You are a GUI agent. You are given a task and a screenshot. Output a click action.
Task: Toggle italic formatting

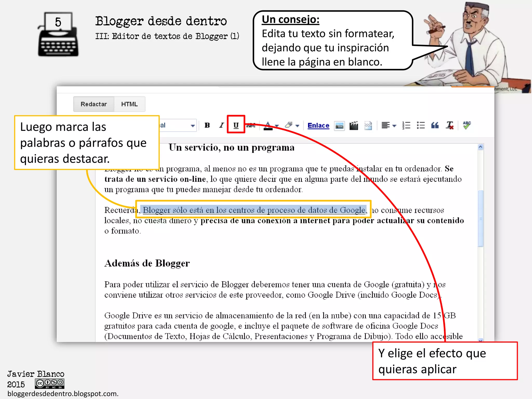click(221, 125)
